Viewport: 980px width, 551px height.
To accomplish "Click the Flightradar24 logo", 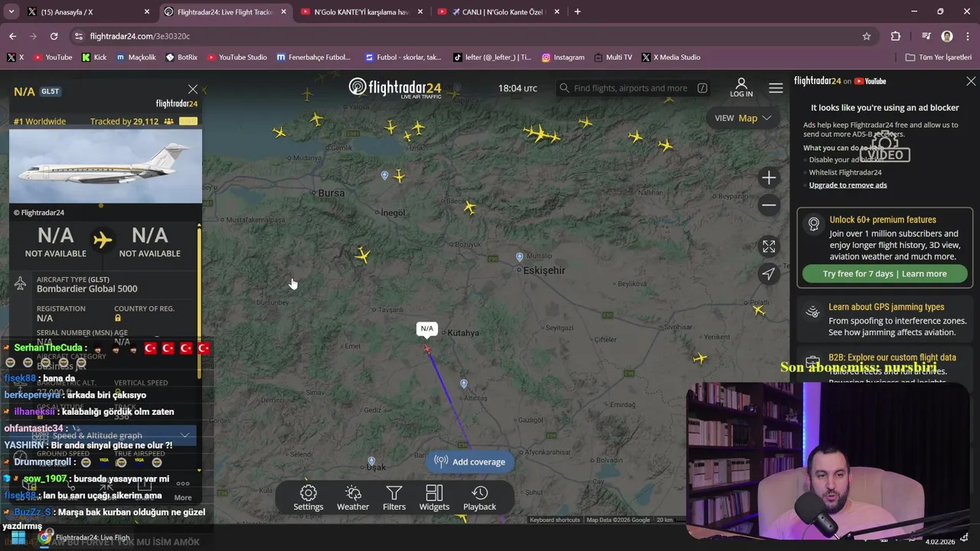I will tap(395, 87).
